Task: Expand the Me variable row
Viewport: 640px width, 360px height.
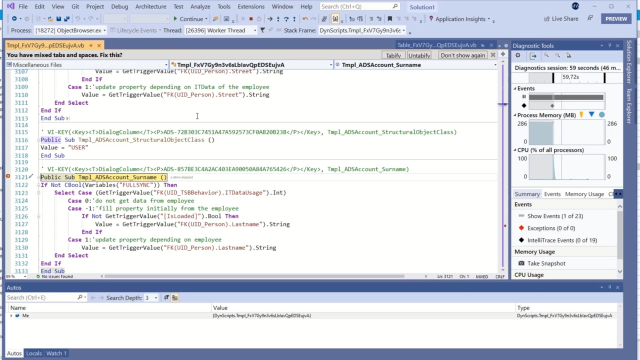Action: (11, 316)
